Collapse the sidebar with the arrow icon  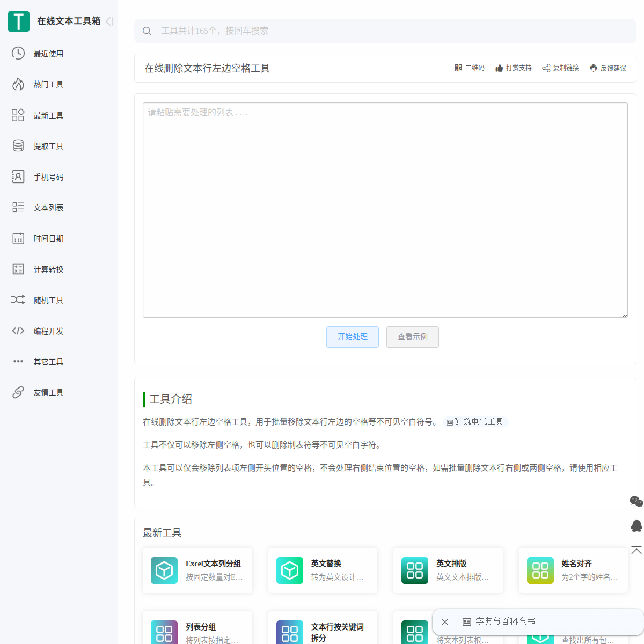click(x=109, y=21)
